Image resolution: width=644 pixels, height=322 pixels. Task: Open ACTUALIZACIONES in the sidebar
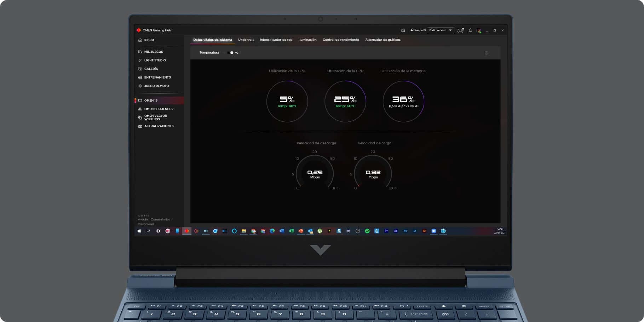(x=159, y=126)
